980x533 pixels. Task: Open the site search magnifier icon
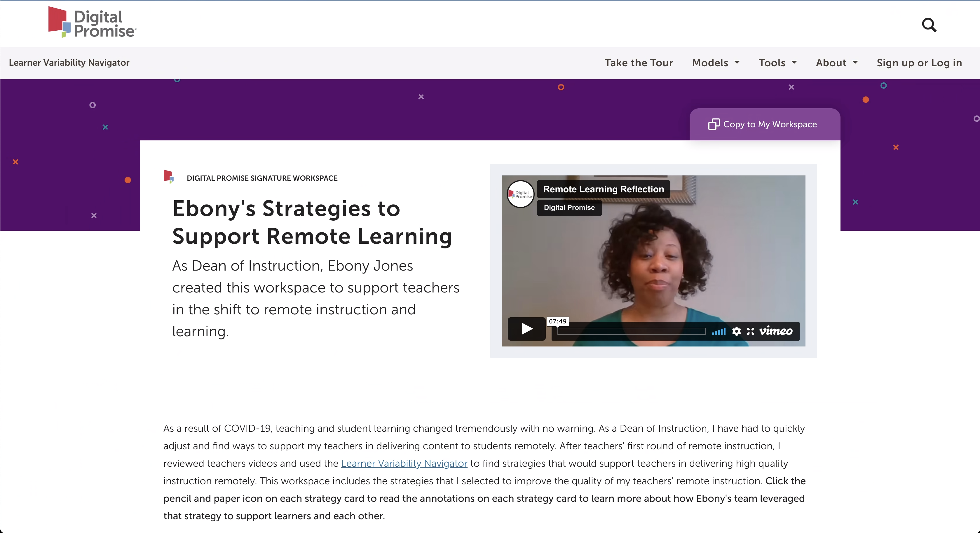pos(929,25)
